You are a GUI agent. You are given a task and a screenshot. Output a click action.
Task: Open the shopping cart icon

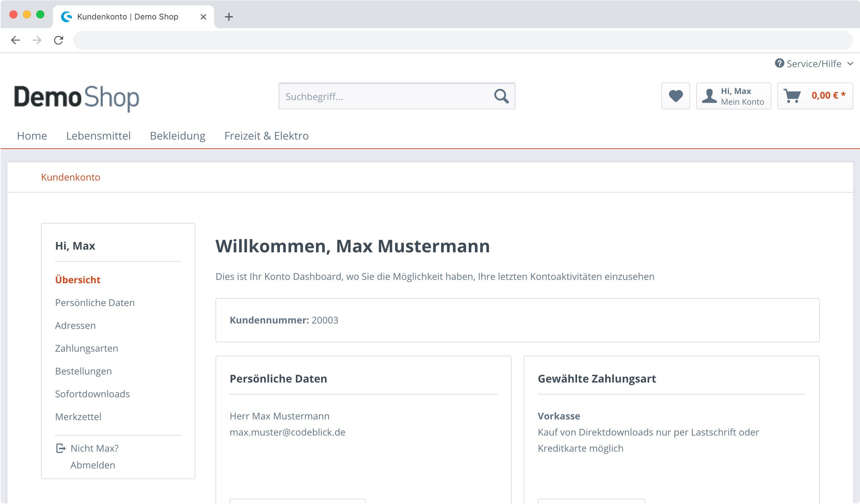tap(792, 96)
